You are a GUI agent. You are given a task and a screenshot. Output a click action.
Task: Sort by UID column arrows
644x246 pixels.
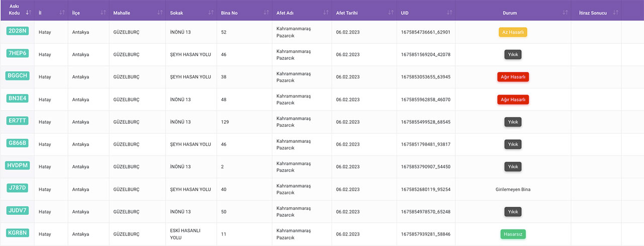[449, 13]
